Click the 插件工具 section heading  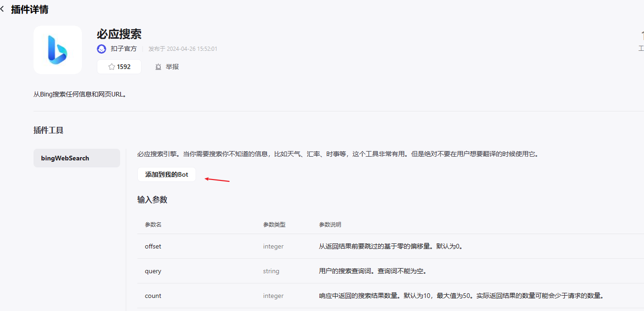(x=48, y=130)
